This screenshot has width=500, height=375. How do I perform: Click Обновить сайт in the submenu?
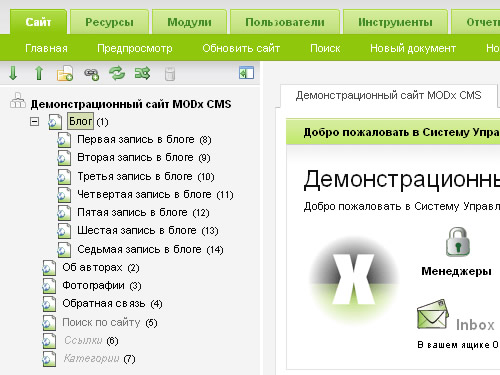241,48
